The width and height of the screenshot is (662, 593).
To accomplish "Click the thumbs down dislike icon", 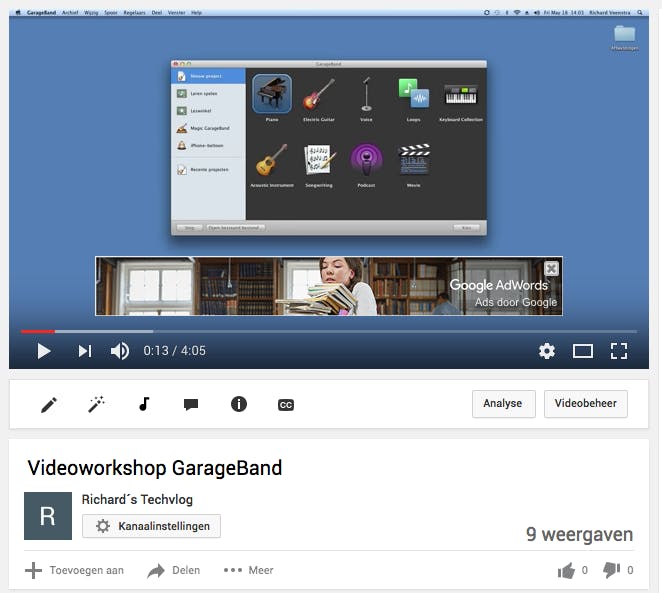I will [611, 570].
